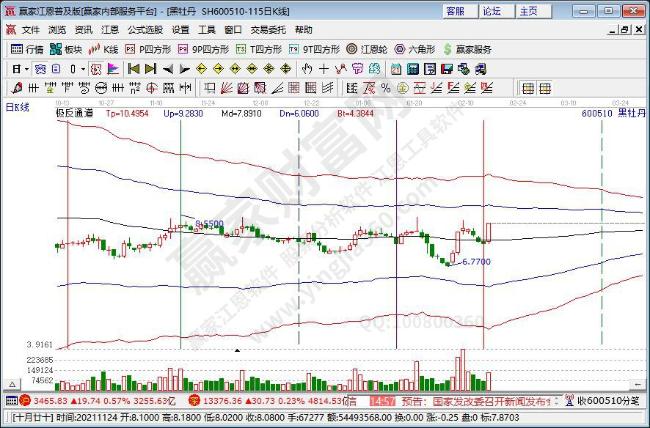Screen dimensions: 650x428
Task: Select the T四方形 tool
Action: pyautogui.click(x=259, y=49)
